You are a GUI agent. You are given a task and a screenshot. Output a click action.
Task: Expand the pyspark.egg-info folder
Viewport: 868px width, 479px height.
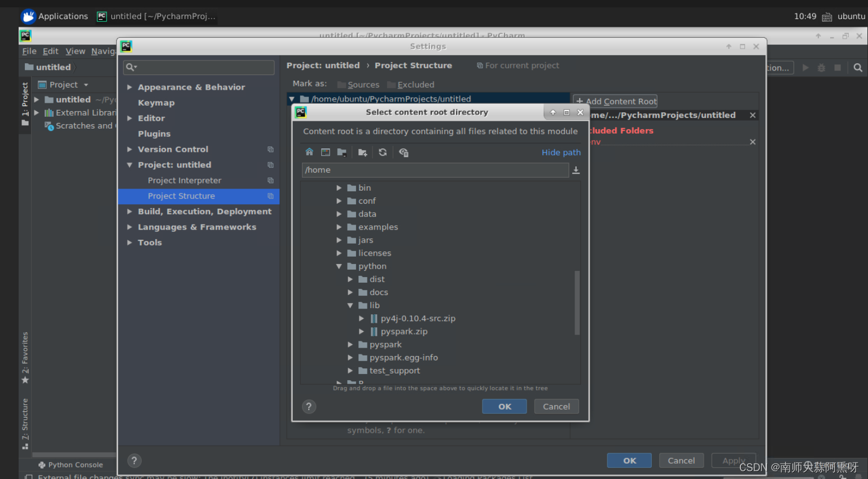[350, 358]
